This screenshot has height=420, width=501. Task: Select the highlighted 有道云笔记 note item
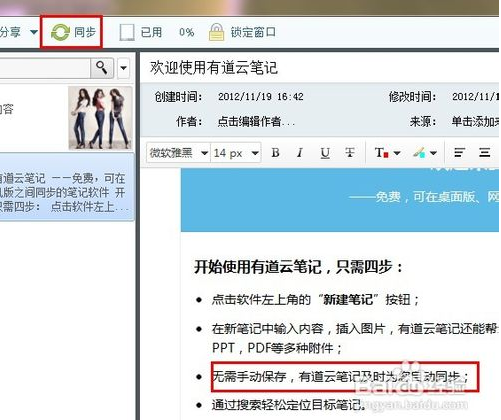pos(67,187)
